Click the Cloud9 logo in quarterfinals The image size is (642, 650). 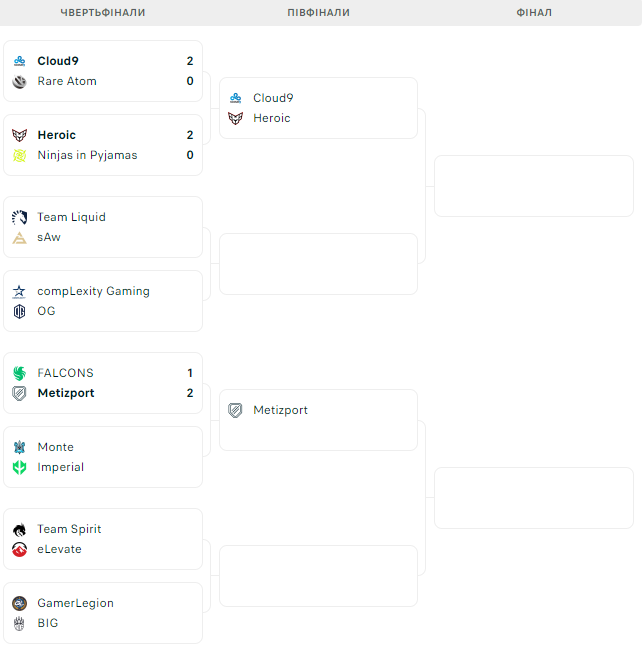(19, 61)
